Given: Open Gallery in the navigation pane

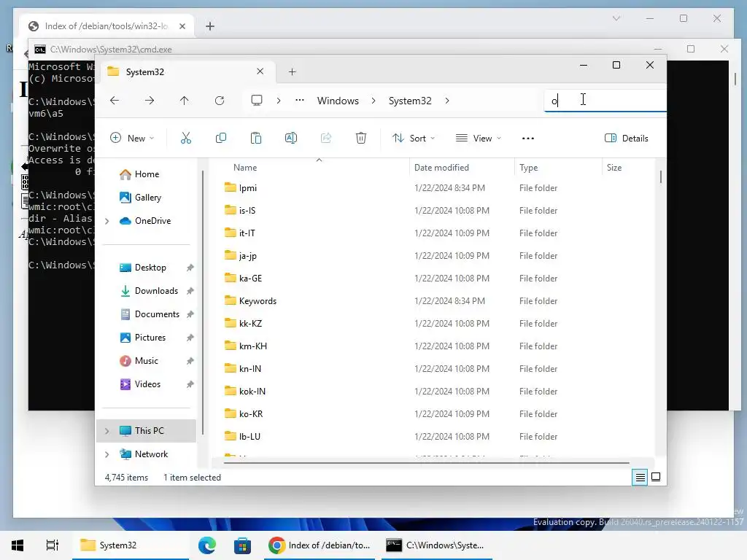Looking at the screenshot, I should click(149, 198).
